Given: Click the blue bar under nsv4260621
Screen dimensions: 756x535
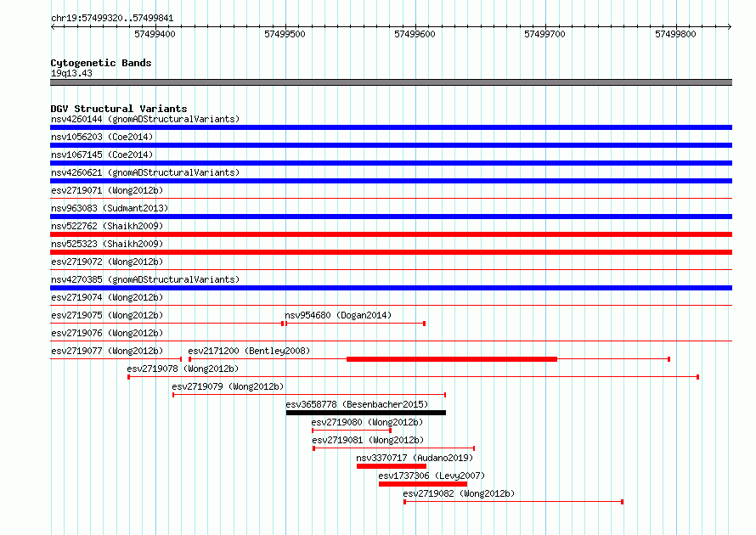Looking at the screenshot, I should [391, 181].
